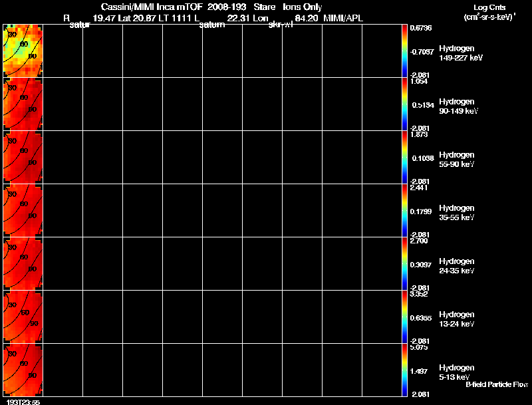Click the colorbar maximum value 2.700

(x=419, y=241)
